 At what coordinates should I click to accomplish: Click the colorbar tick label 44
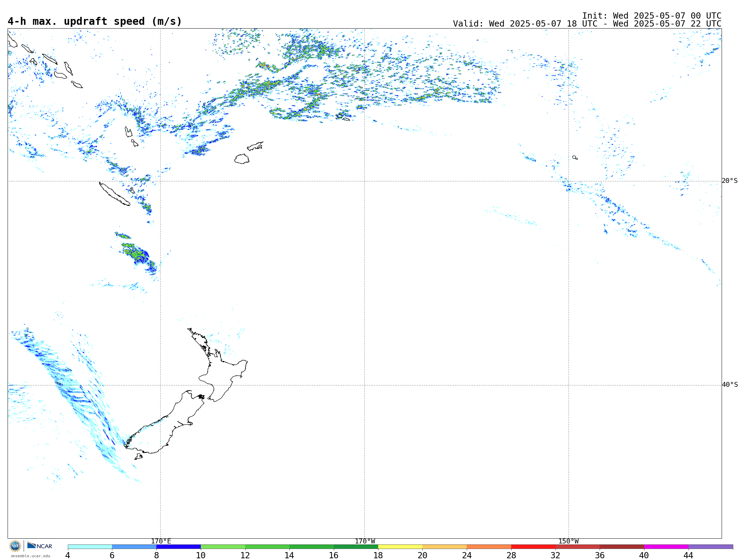[689, 556]
